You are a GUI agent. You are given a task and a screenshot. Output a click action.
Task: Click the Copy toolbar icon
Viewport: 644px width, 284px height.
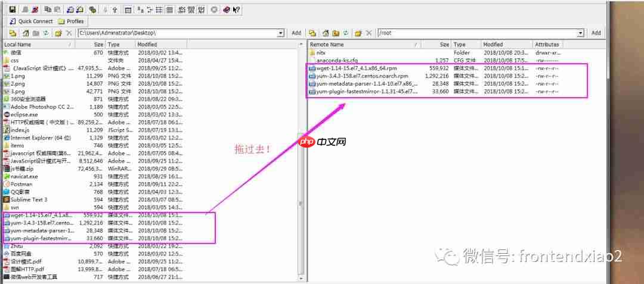point(48,10)
